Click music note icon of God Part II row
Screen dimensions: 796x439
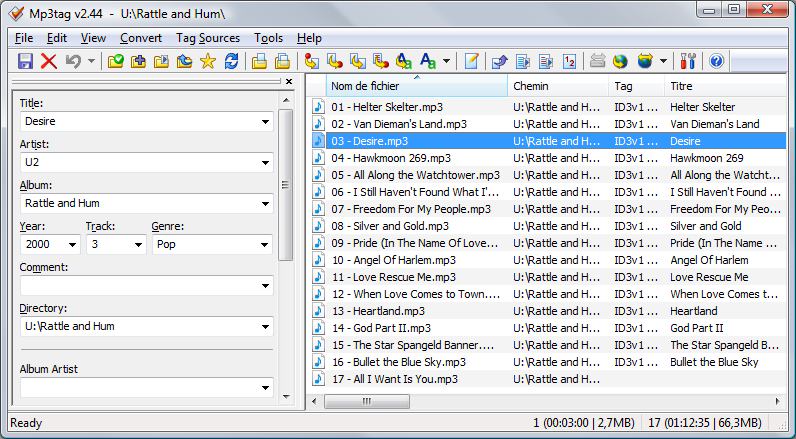click(x=318, y=328)
